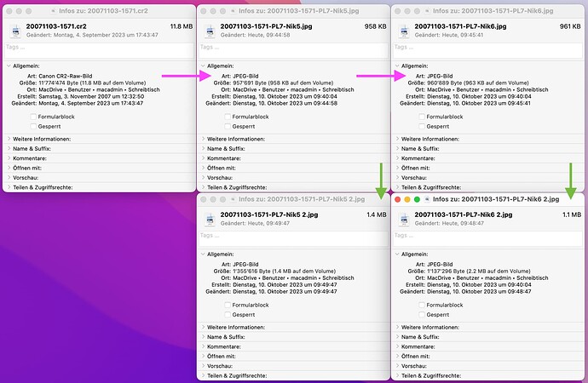
Task: Expand Öffnen mit in the 1571.cr2 window
Action: tap(9, 169)
